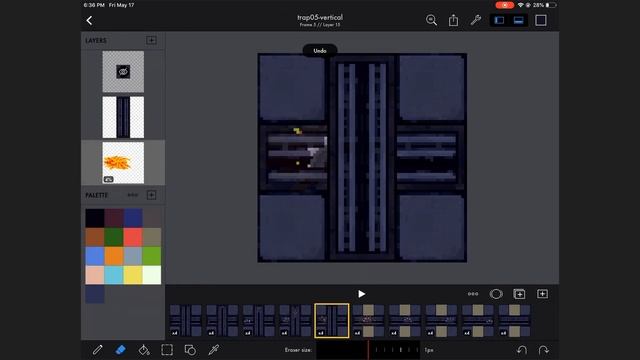Select the Eraser tool

click(x=120, y=350)
